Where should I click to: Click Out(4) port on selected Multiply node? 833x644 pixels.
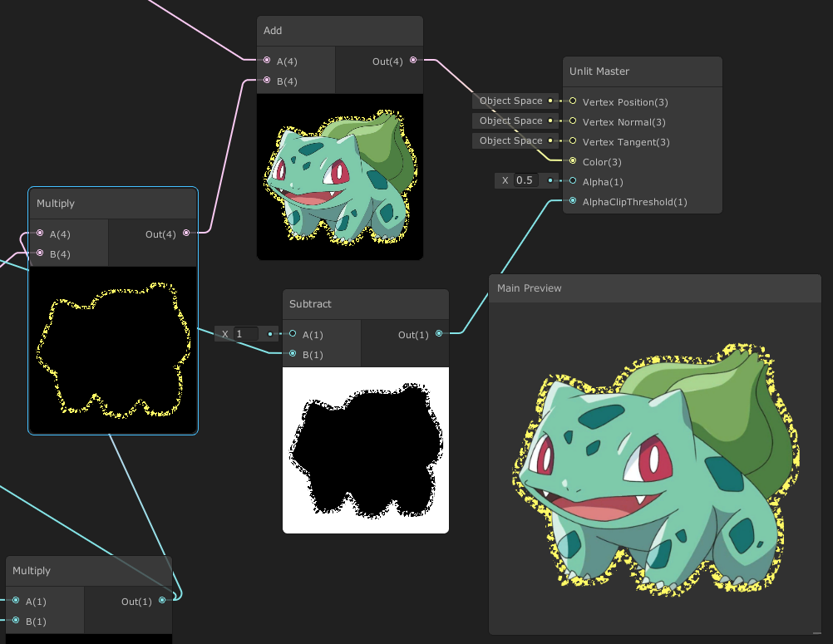tap(186, 233)
